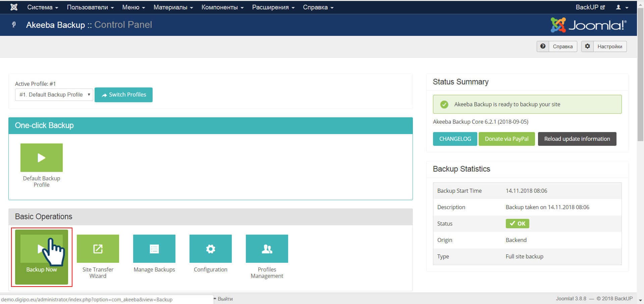Click the Joomla logo in top-left corner
Image resolution: width=644 pixels, height=304 pixels.
pyautogui.click(x=14, y=7)
